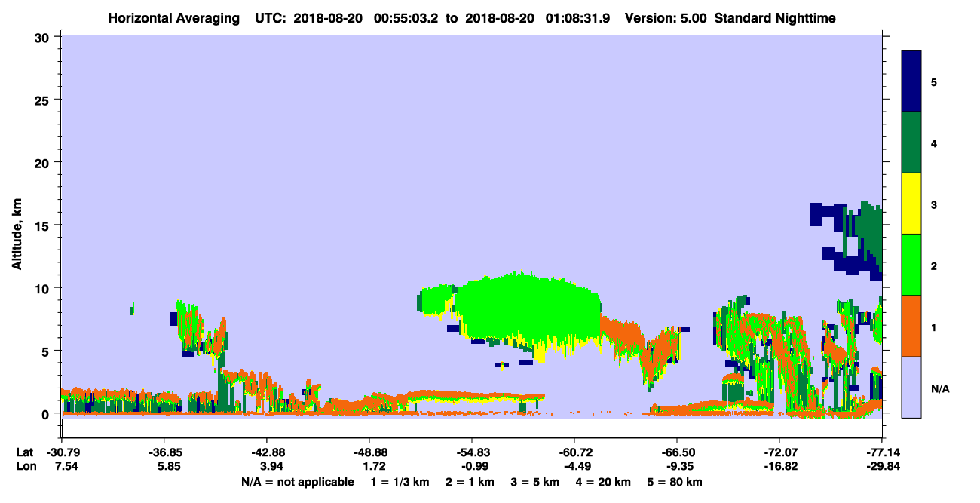The image size is (980, 503).
Task: Click the lavender N/A color bar segment
Action: [911, 387]
